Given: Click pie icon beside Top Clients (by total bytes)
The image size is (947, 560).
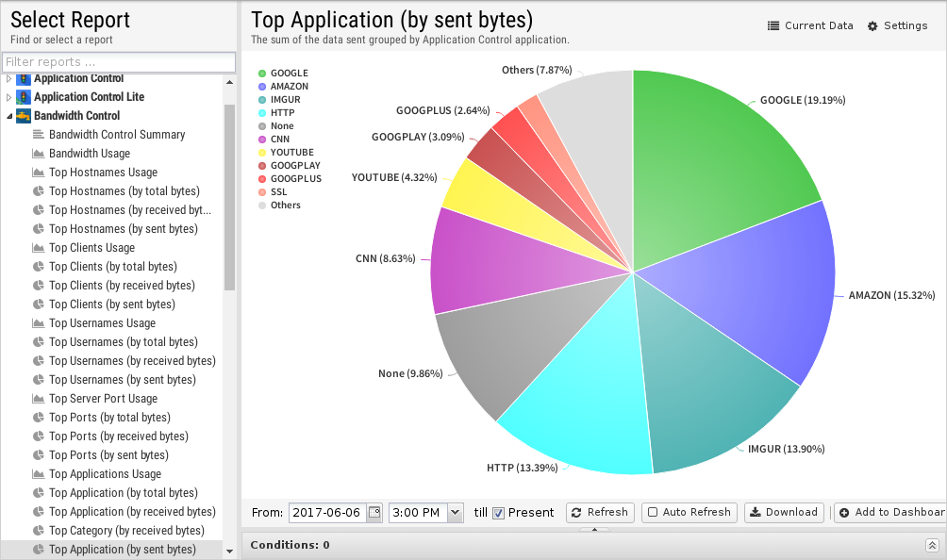Looking at the screenshot, I should [x=38, y=267].
